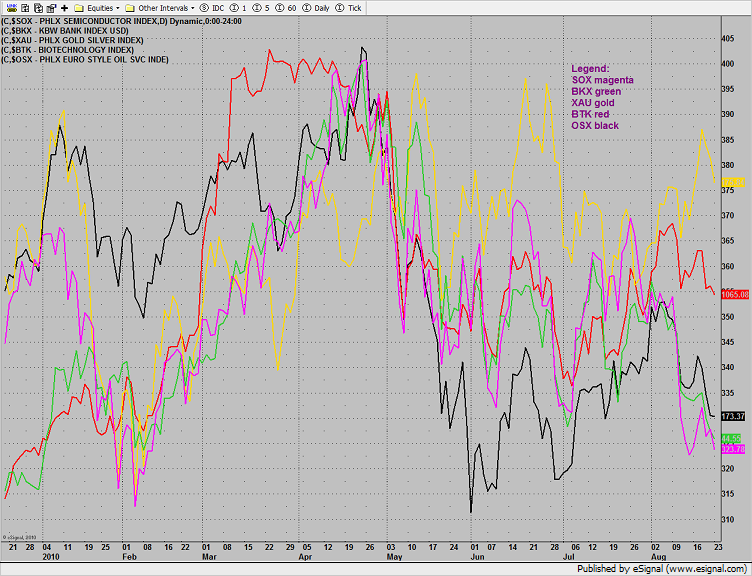Open the Equities folder dropdown
Screen dimensions: 752x576
tap(96, 8)
